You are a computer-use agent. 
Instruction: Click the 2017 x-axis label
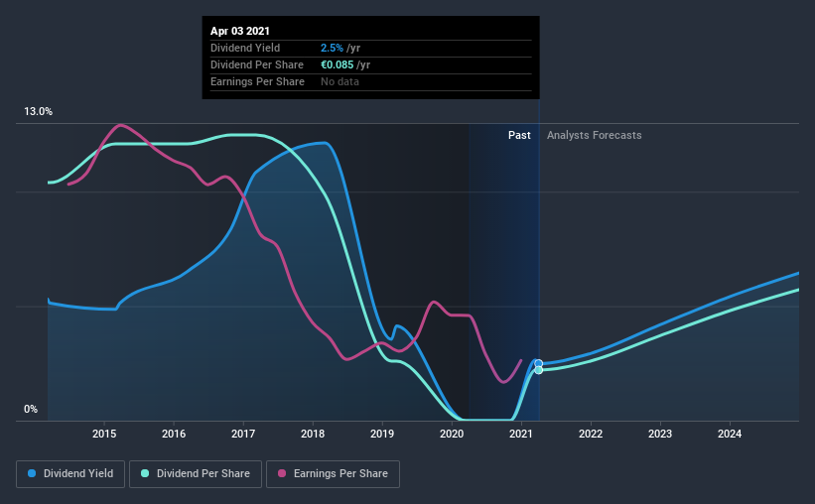coord(243,434)
